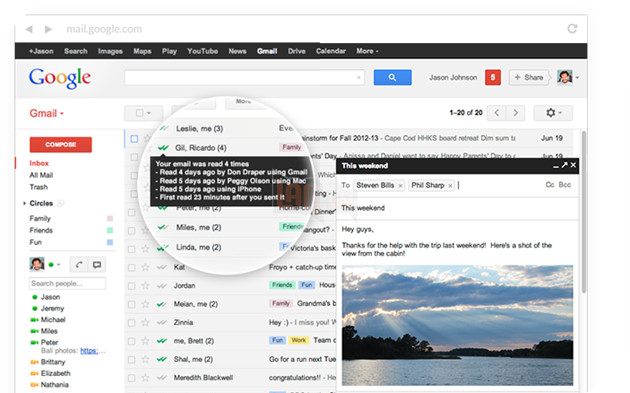Click the browser forward arrow

48,29
